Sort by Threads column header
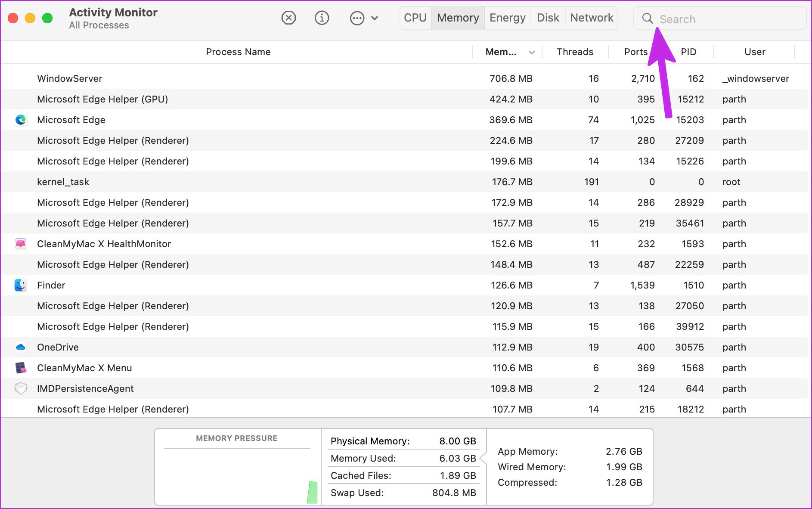 [x=575, y=52]
